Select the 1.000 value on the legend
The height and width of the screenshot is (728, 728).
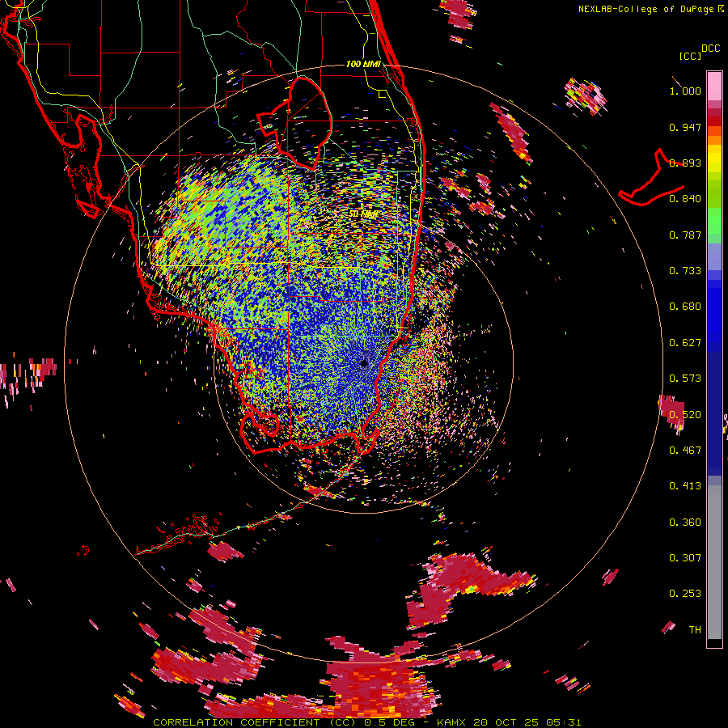point(685,91)
